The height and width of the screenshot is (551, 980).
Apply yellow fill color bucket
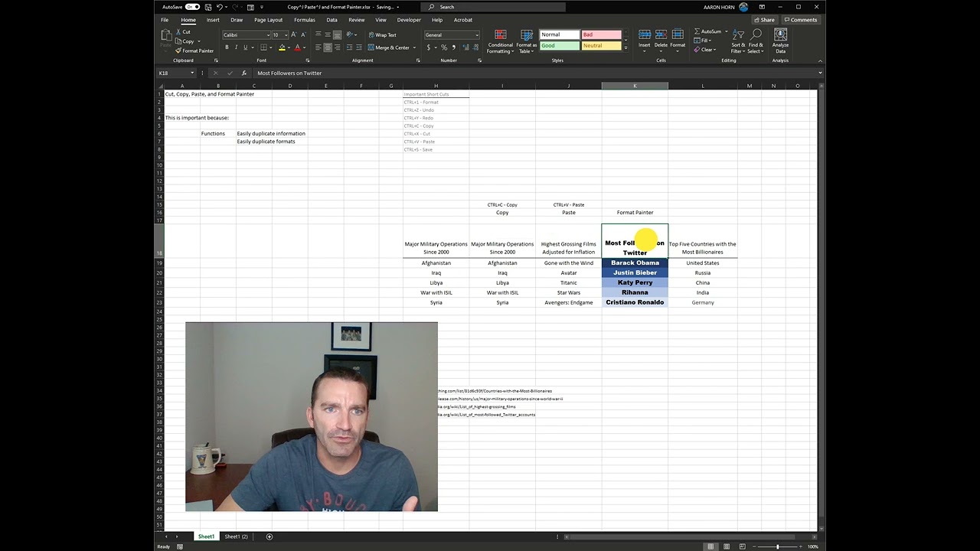[x=282, y=47]
